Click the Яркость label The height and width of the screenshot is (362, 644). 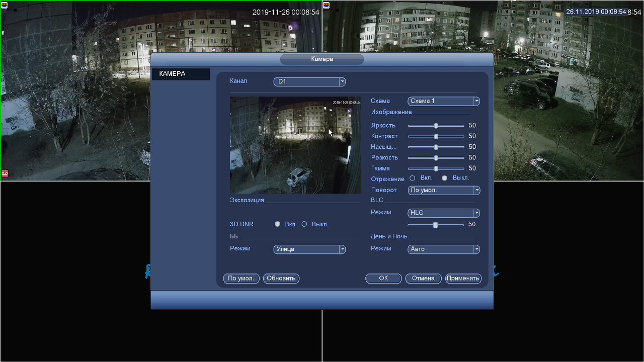(383, 126)
